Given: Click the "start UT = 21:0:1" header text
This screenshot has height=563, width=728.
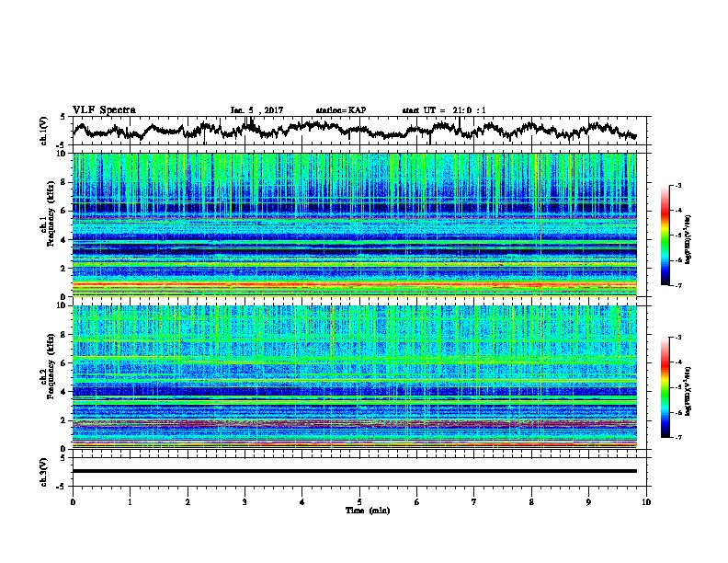Looking at the screenshot, I should coord(444,110).
